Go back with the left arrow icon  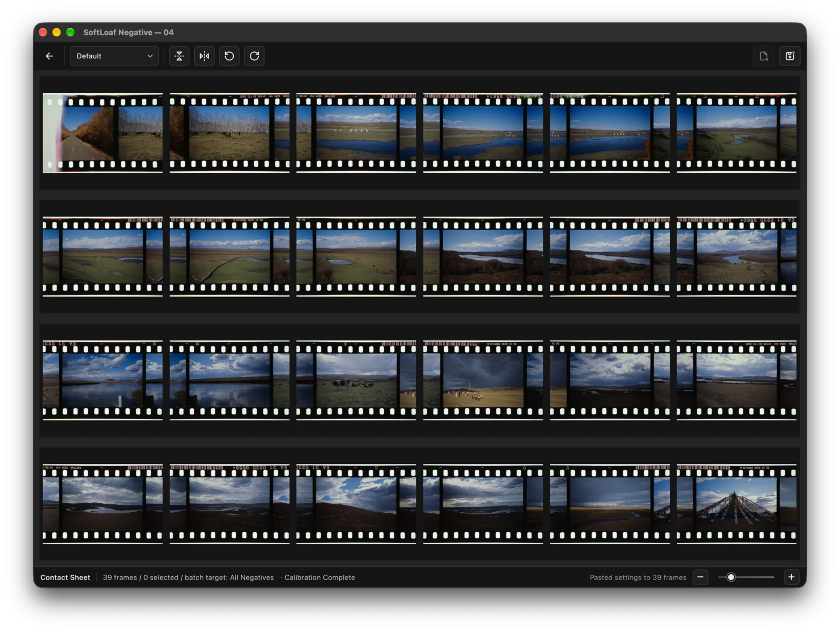(x=49, y=56)
